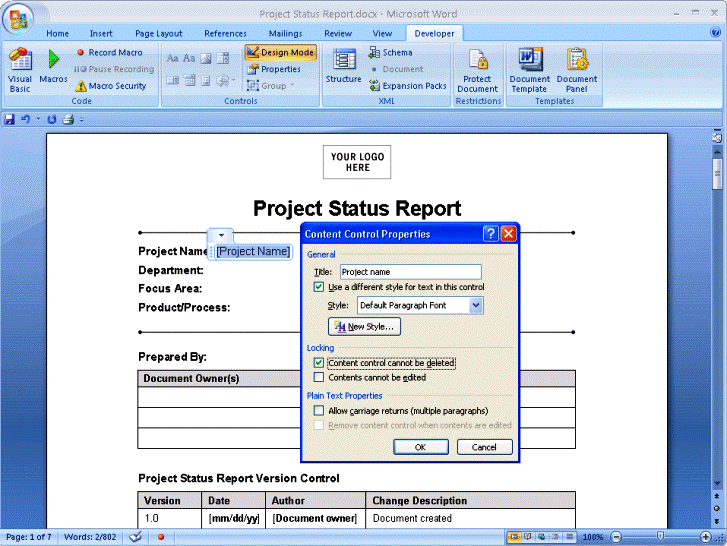Click OK in Content Control Properties
The image size is (727, 546).
pyautogui.click(x=421, y=447)
